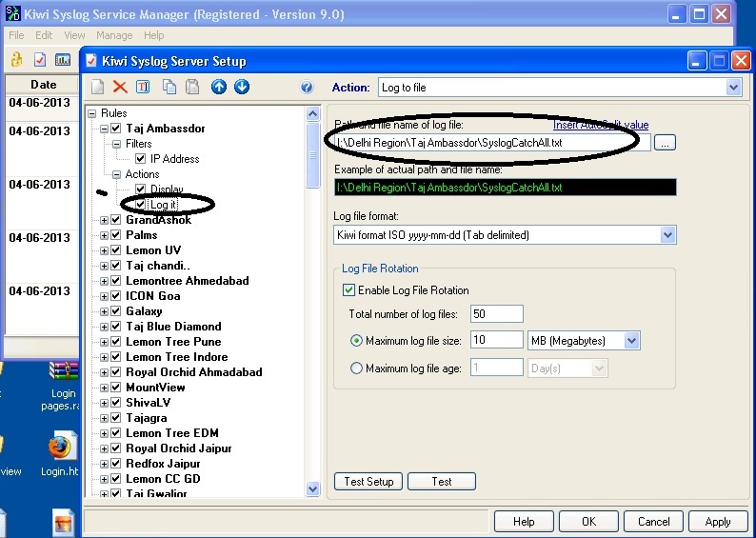The image size is (756, 538).
Task: Click the Date column header in Service Manager
Action: tap(43, 85)
